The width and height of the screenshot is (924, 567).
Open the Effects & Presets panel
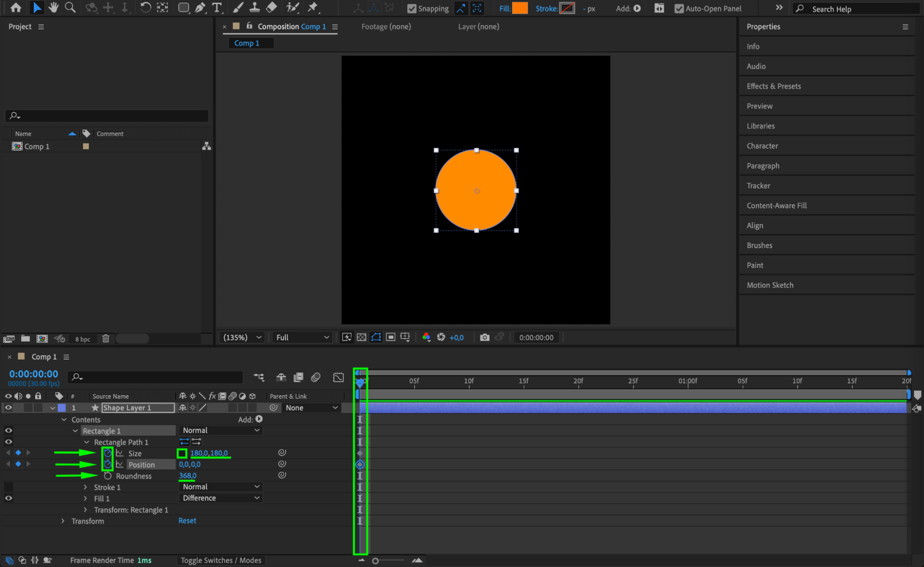click(x=773, y=86)
